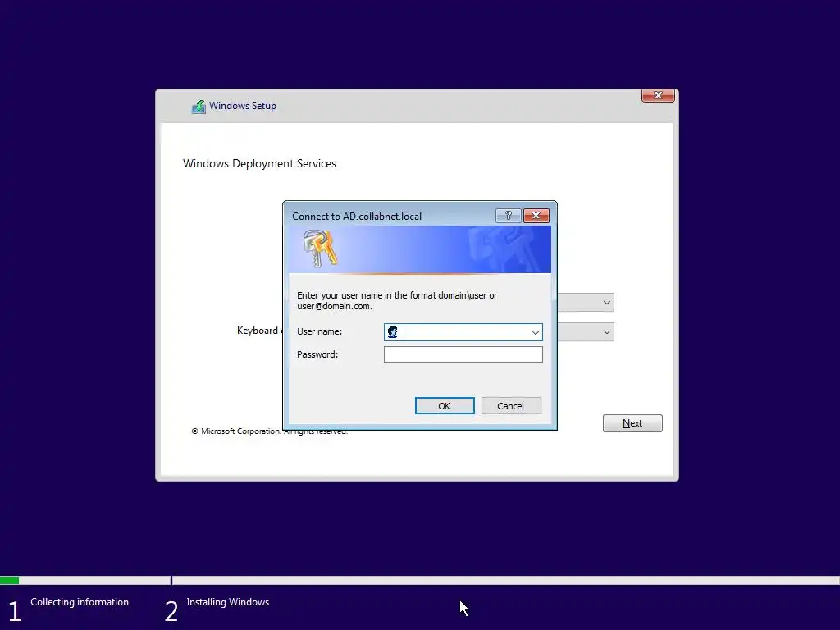Click the keys icon in dialog banner
Screen dimensions: 840x630
pyautogui.click(x=321, y=249)
